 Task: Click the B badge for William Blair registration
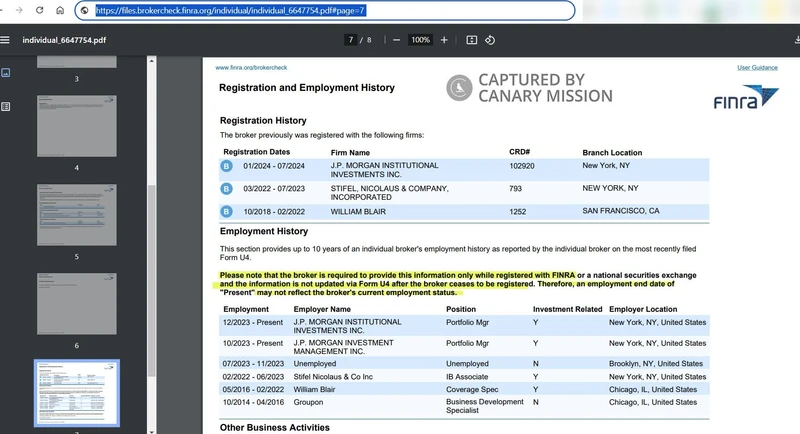tap(227, 211)
